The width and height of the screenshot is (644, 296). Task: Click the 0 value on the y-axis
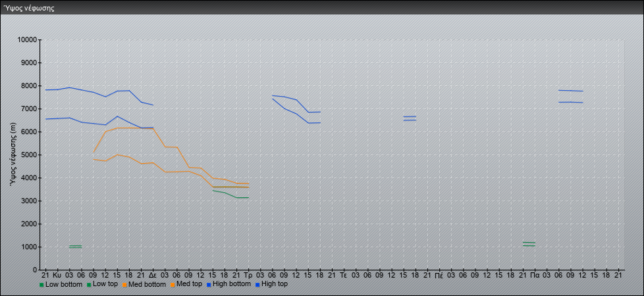34,270
